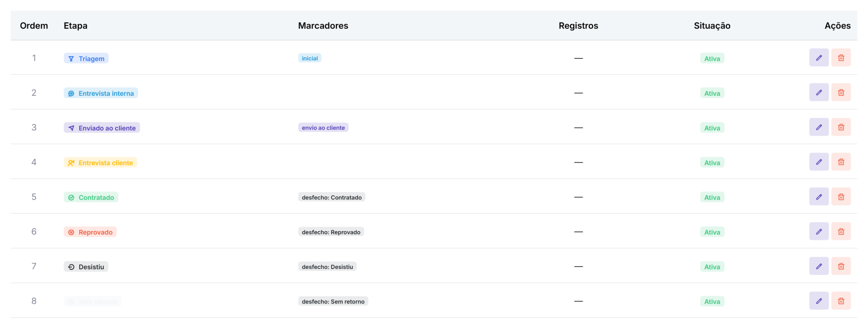
Task: Edit the Triagem stage with pencil icon
Action: 818,58
